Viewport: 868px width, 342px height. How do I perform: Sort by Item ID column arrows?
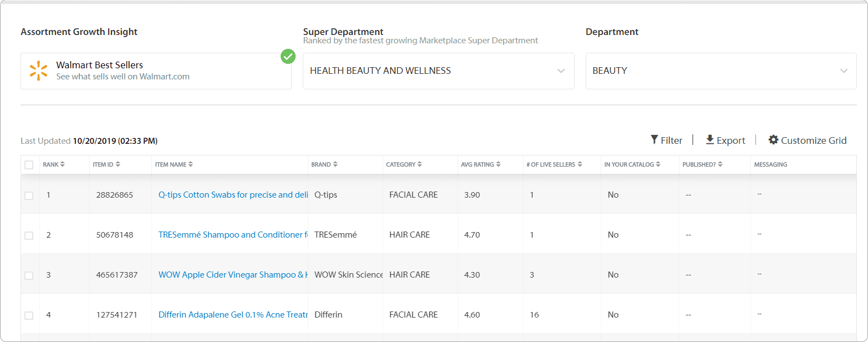tap(118, 164)
